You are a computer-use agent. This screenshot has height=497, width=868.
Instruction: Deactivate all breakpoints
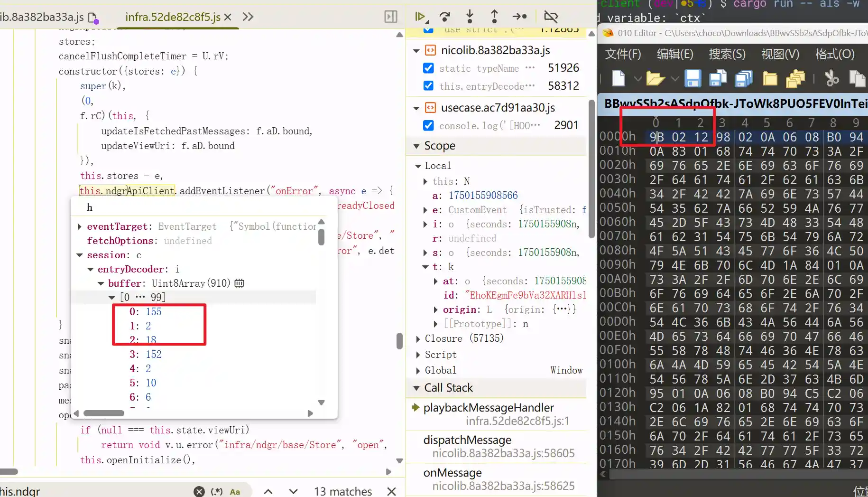coord(551,17)
